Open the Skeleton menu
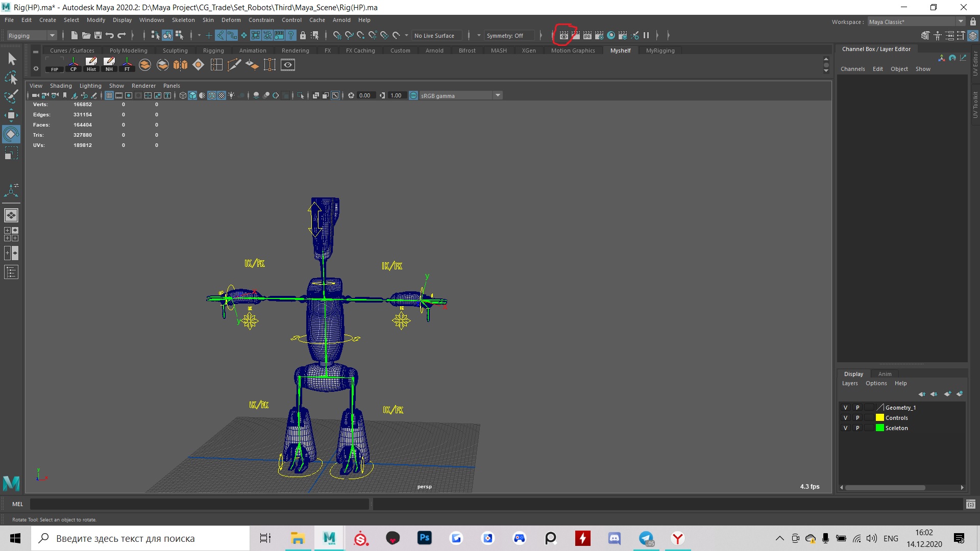980x551 pixels. click(x=183, y=20)
